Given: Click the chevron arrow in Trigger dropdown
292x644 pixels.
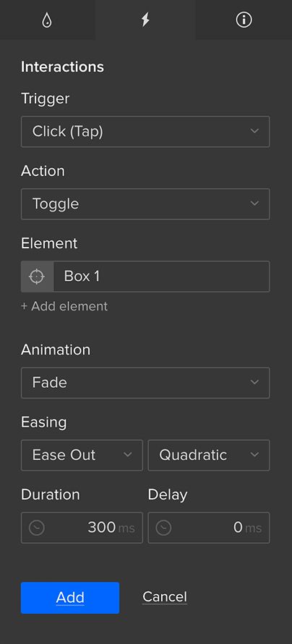Looking at the screenshot, I should tap(254, 131).
